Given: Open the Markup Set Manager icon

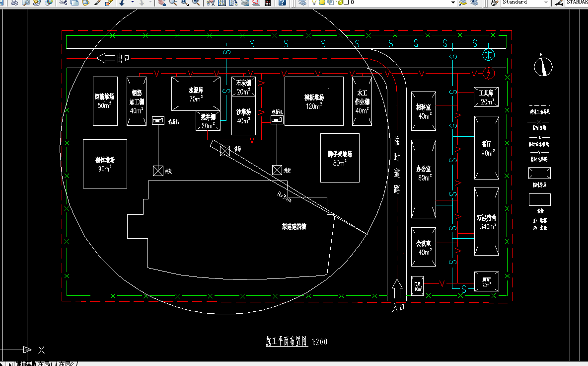Looking at the screenshot, I should [x=256, y=2].
